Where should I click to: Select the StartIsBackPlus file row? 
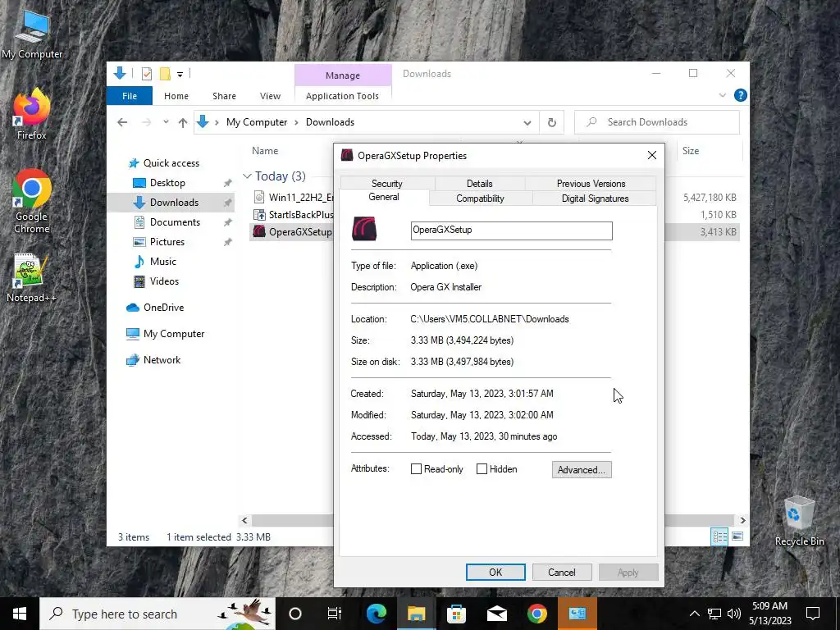[293, 215]
